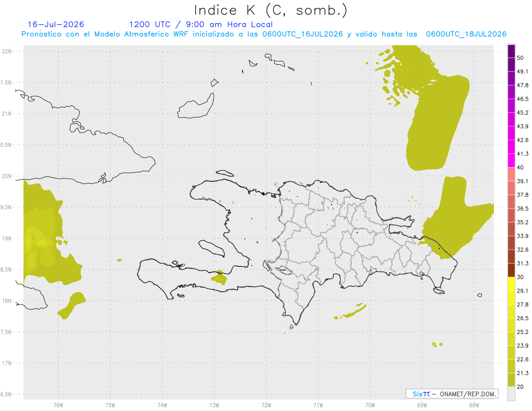Viewport: 532px width, 411px height.
Task: Click the colorbar value '32.6'
Action: click(x=523, y=250)
